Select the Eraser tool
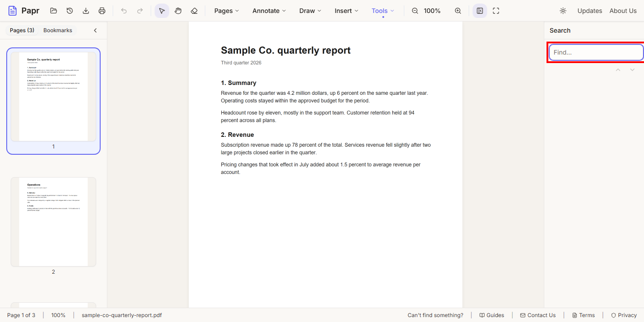The width and height of the screenshot is (644, 322). pos(194,11)
